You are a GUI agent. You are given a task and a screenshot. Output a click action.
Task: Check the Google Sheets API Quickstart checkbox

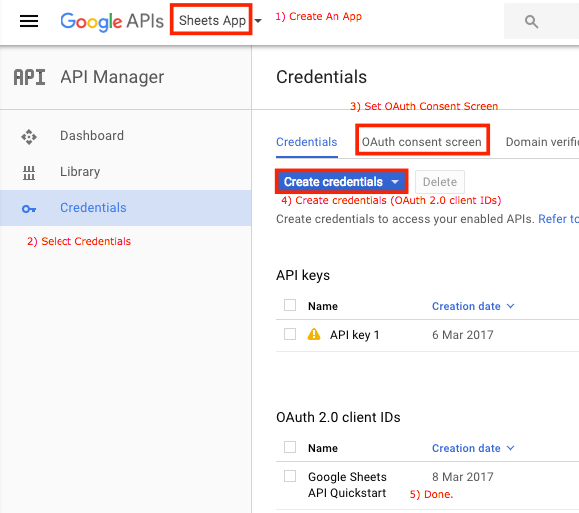pos(290,476)
